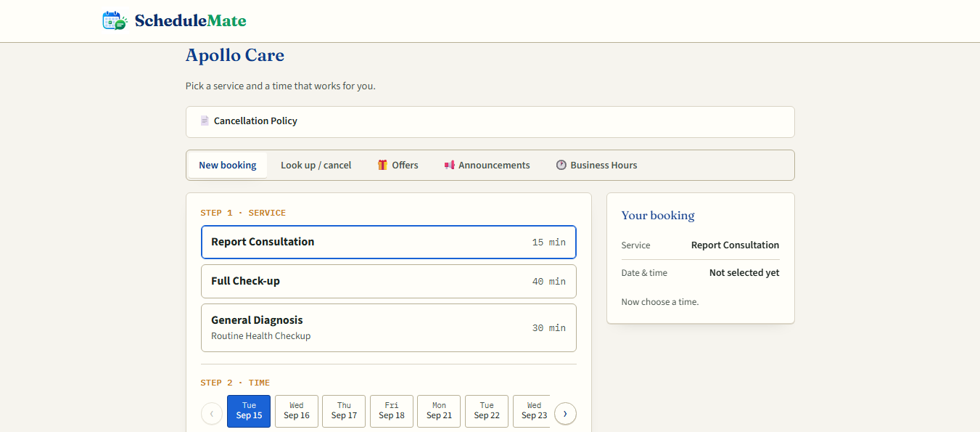Click the 15 min duration label
Screen dimensions: 980x432
tap(549, 242)
